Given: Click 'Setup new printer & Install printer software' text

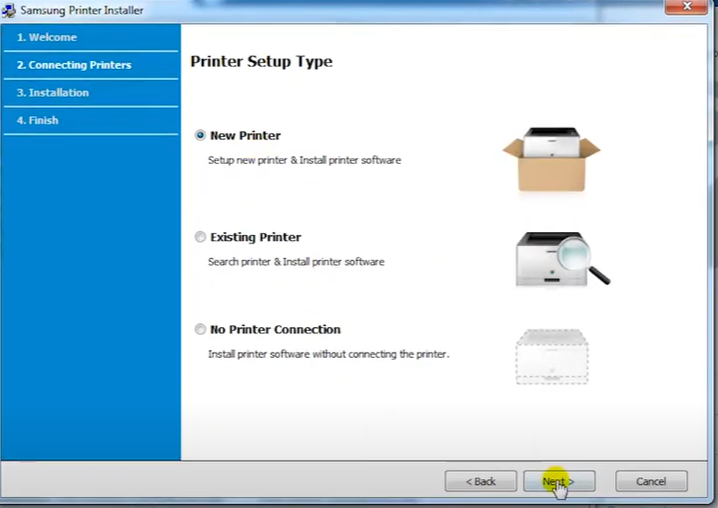Looking at the screenshot, I should coord(305,160).
